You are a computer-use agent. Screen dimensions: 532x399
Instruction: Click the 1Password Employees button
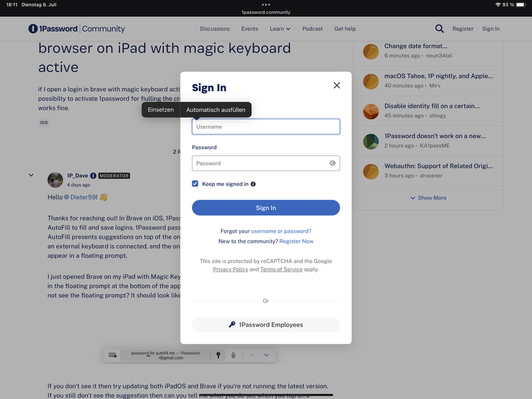tap(266, 324)
